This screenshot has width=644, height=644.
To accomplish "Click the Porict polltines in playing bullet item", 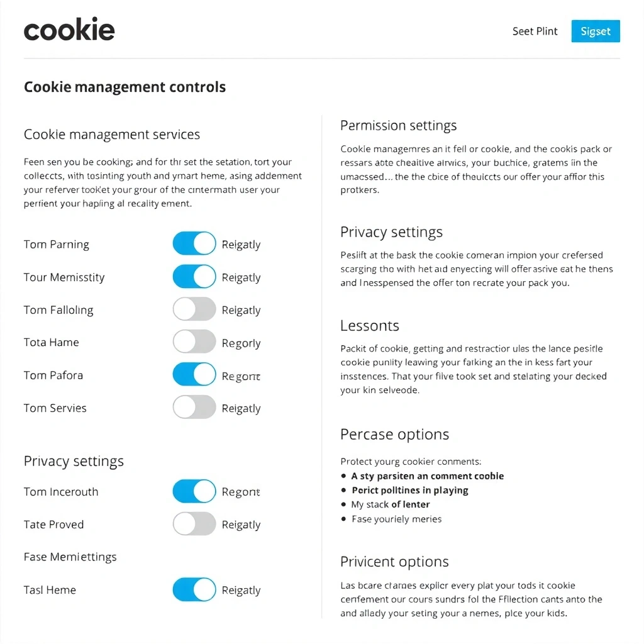I will 409,490.
